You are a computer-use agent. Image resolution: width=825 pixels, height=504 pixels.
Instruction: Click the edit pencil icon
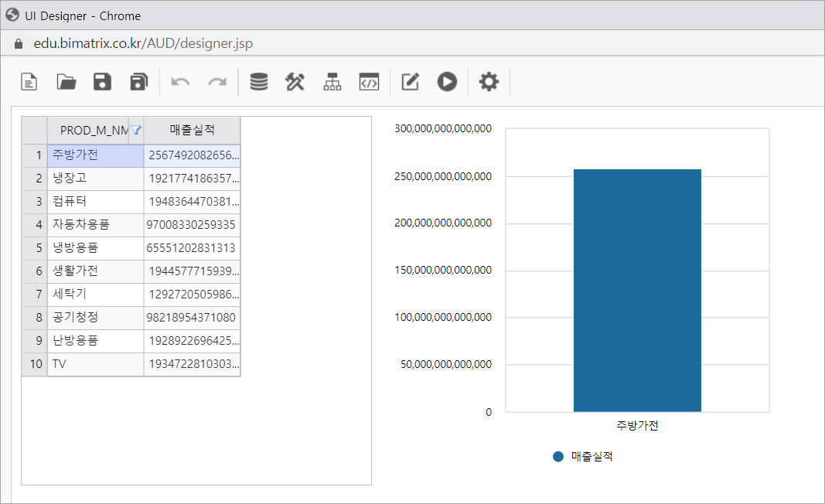(x=411, y=82)
